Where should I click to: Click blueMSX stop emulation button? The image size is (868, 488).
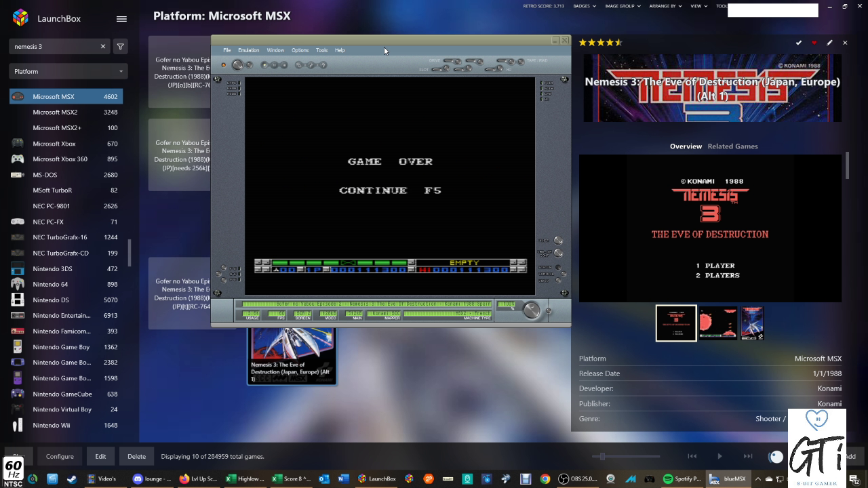284,65
